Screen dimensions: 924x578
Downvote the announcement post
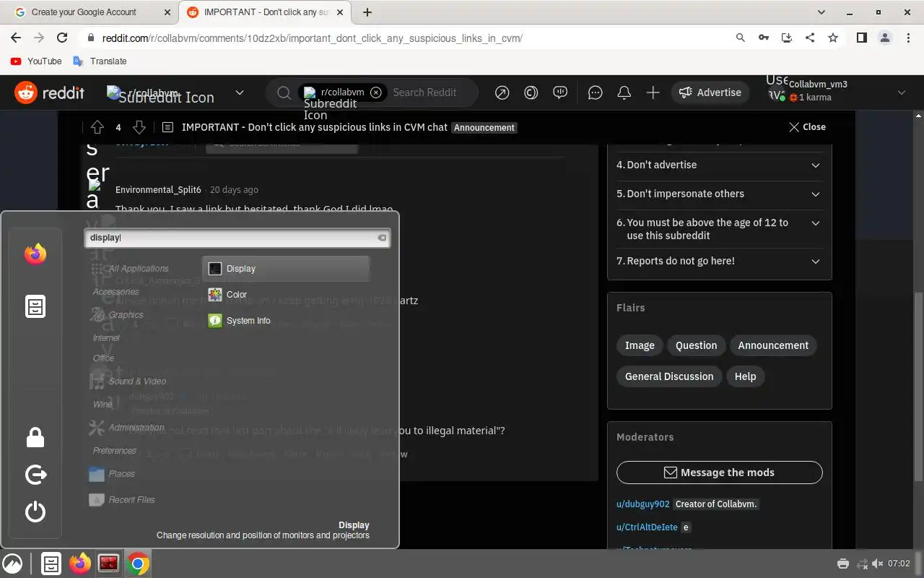pos(139,127)
